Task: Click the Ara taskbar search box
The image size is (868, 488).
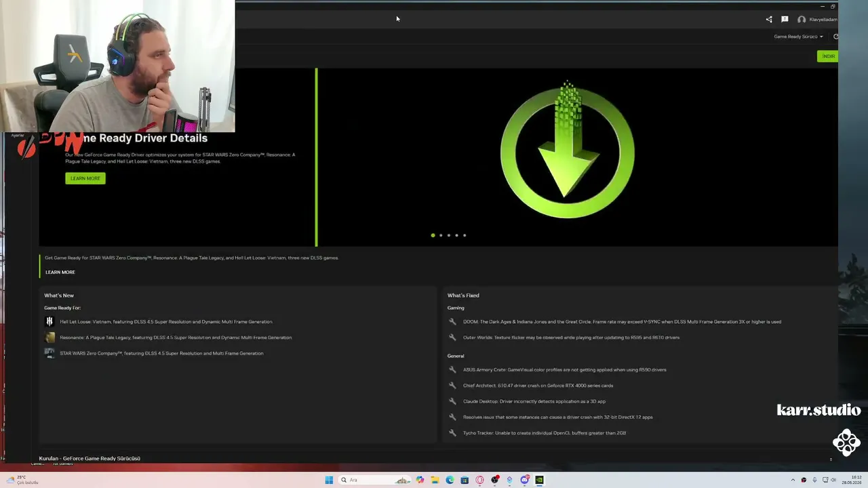Action: pyautogui.click(x=375, y=480)
